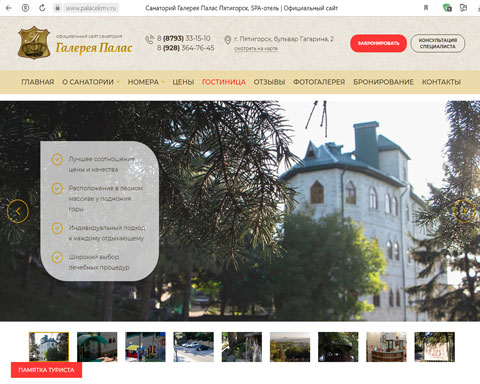Open the red ПАМЯТКА ТУРИСТА button
480x384 pixels.
click(46, 370)
